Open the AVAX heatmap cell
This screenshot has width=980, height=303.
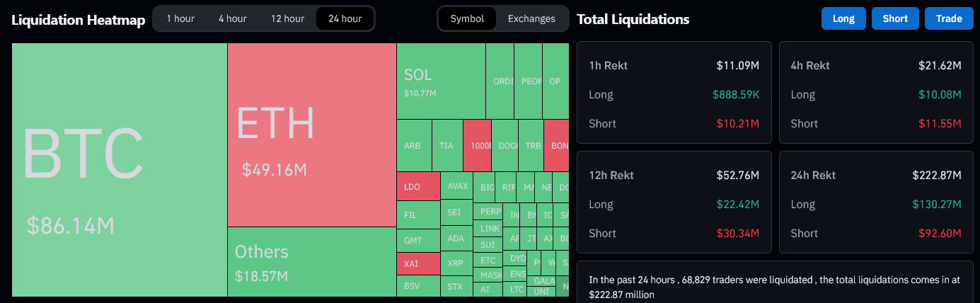pyautogui.click(x=458, y=186)
